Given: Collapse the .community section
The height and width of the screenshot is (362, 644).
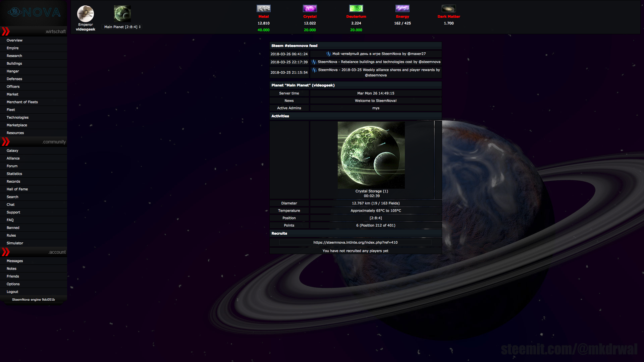Looking at the screenshot, I should click(x=5, y=141).
